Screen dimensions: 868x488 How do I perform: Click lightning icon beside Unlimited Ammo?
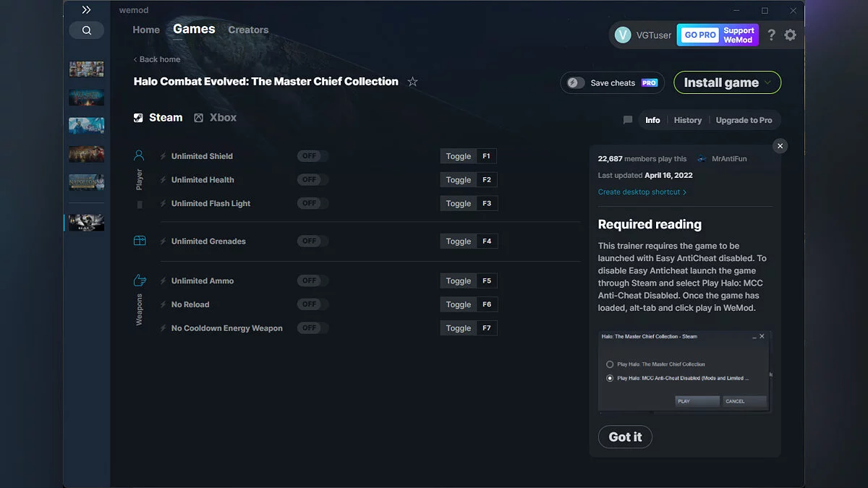(163, 281)
